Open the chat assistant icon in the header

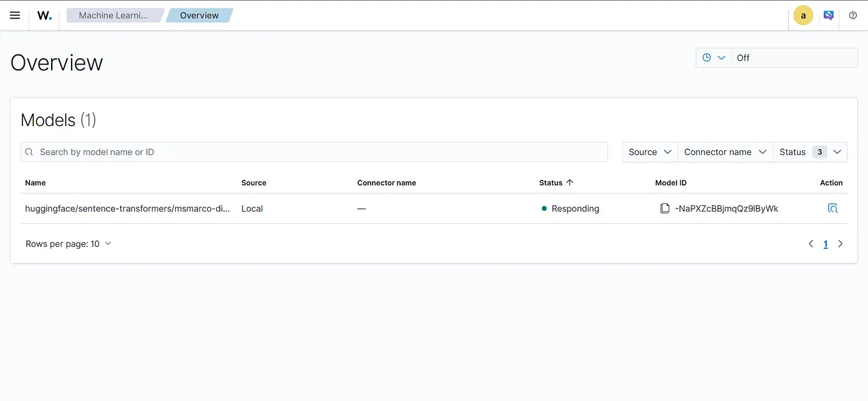tap(828, 15)
